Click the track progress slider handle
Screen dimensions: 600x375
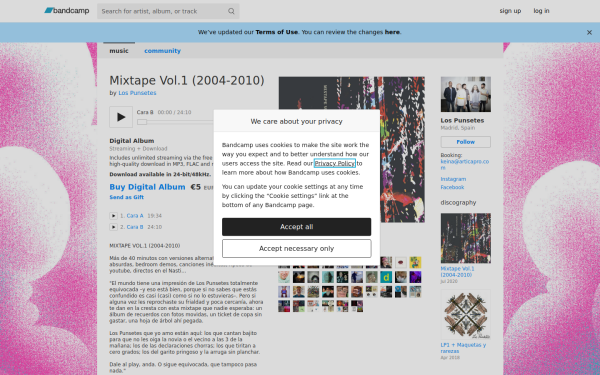coord(142,122)
